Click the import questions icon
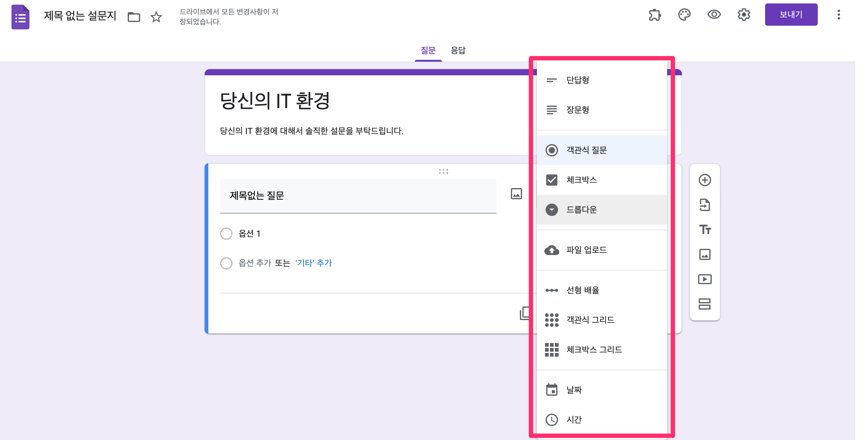 coord(705,205)
